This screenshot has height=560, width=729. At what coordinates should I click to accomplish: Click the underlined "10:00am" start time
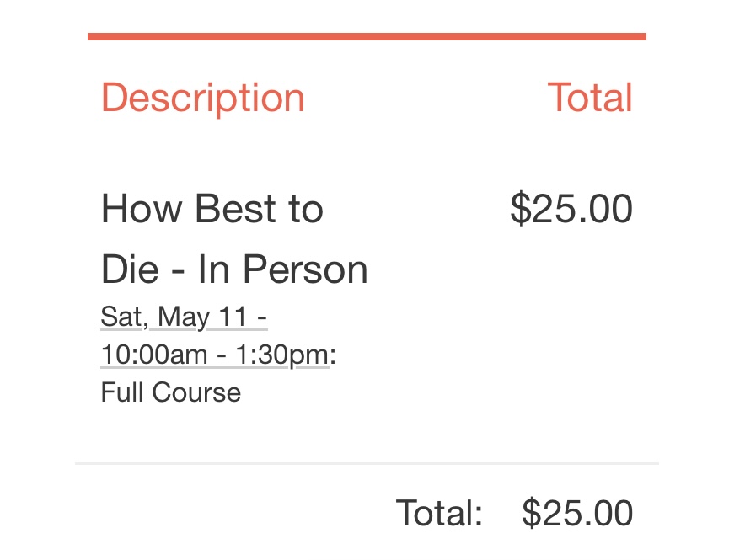pos(153,355)
